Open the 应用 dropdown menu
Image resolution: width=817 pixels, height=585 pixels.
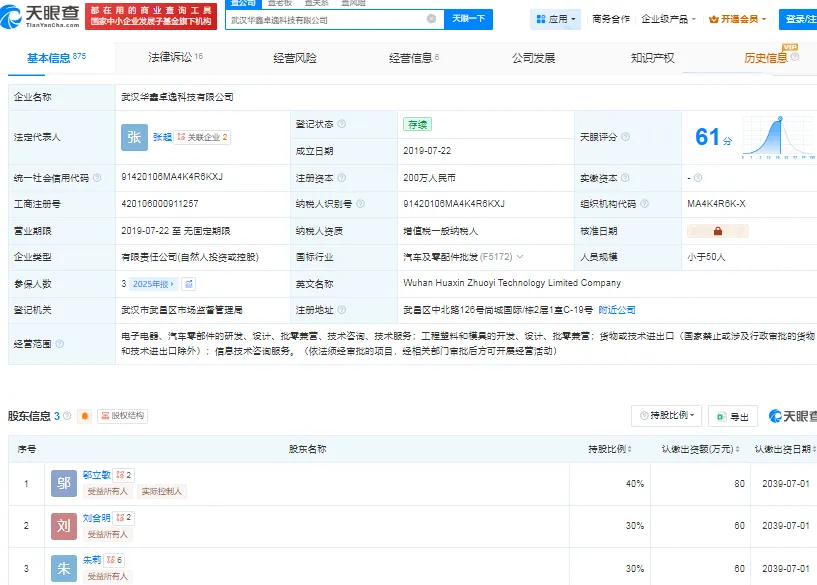tap(556, 19)
